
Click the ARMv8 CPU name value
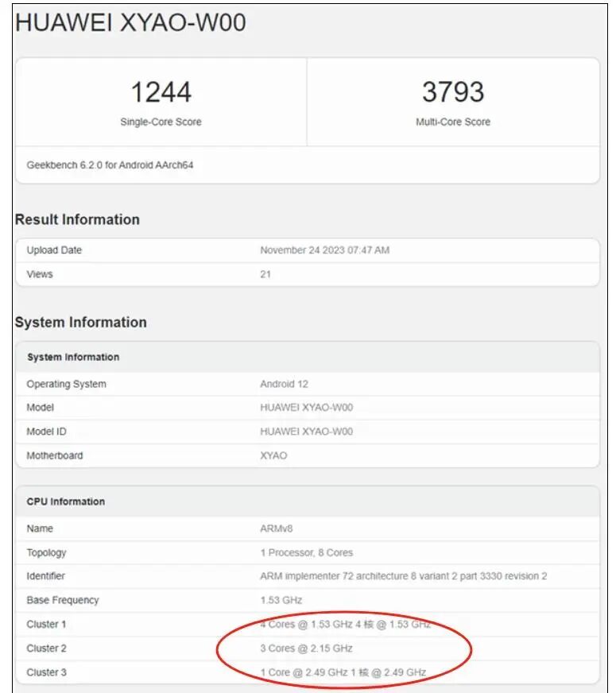(277, 528)
